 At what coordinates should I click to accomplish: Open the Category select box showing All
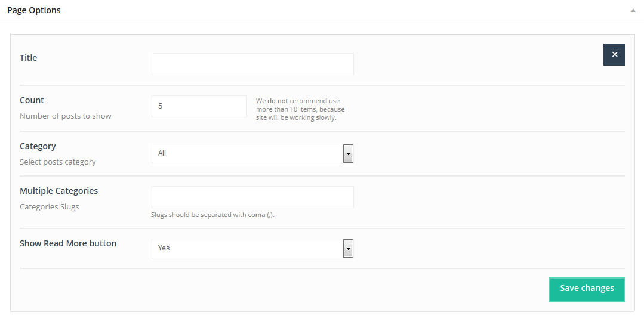[247, 153]
